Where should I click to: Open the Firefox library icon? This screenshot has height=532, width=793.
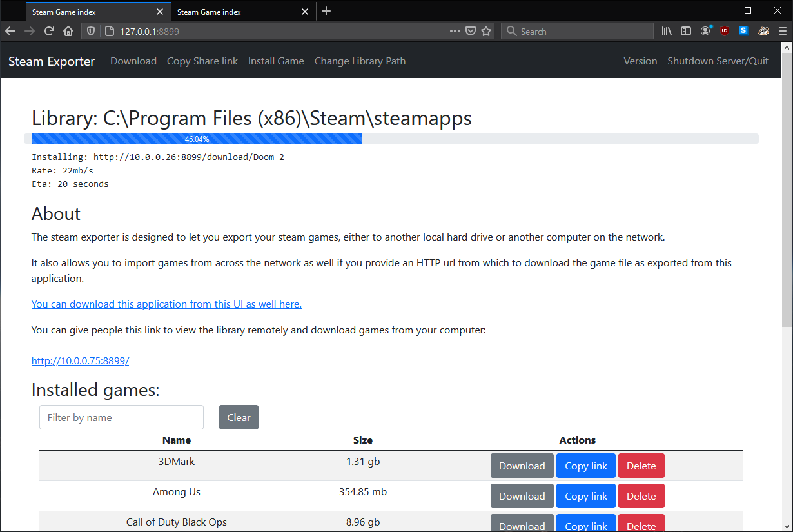point(667,31)
